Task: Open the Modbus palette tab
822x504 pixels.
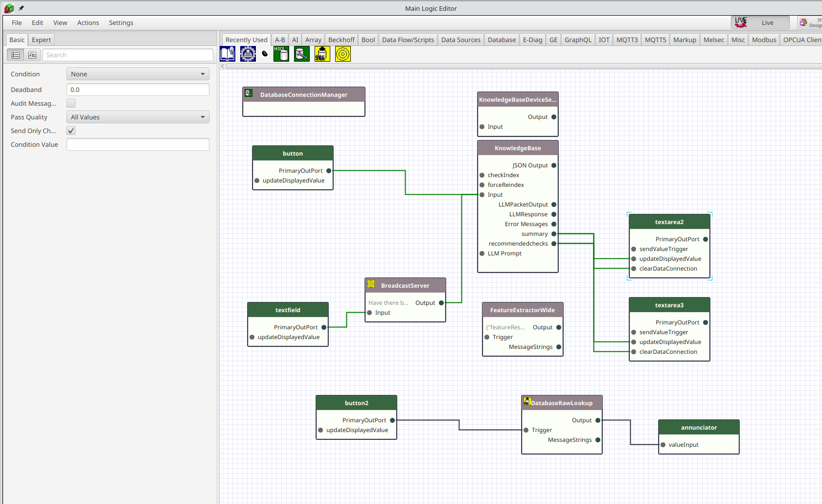Action: click(764, 40)
